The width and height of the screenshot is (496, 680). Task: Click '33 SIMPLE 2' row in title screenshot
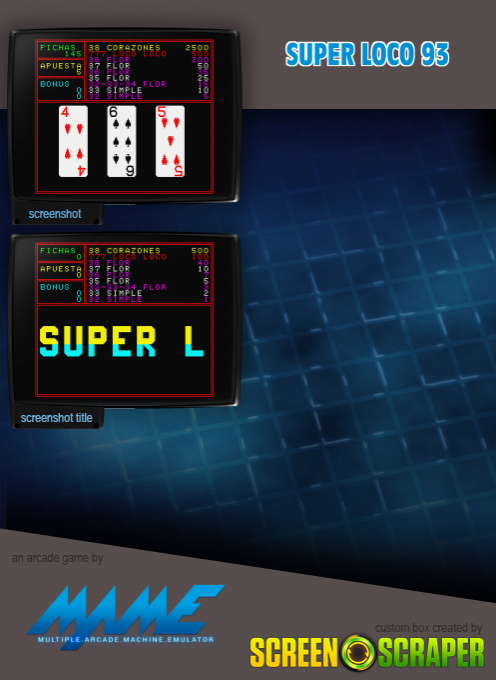tap(149, 293)
